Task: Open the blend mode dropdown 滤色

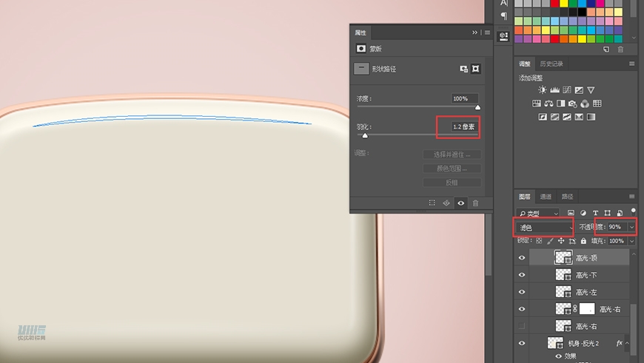Action: point(543,227)
